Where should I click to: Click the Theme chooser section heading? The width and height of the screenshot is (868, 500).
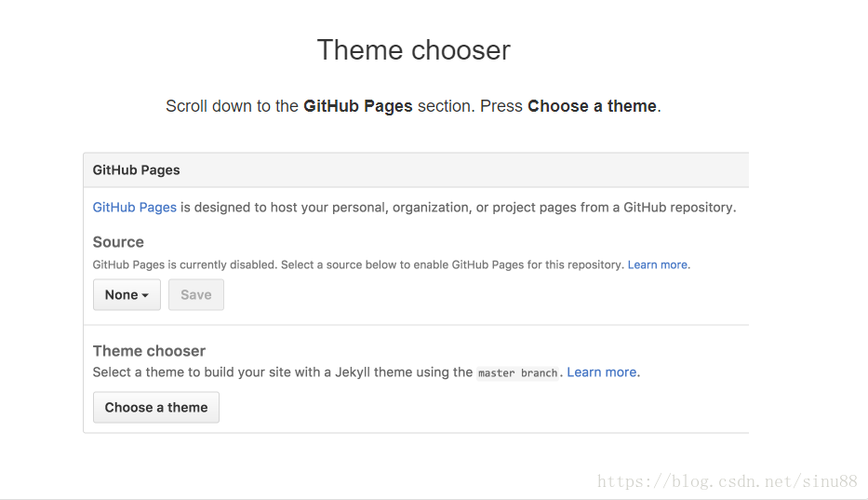pos(149,351)
